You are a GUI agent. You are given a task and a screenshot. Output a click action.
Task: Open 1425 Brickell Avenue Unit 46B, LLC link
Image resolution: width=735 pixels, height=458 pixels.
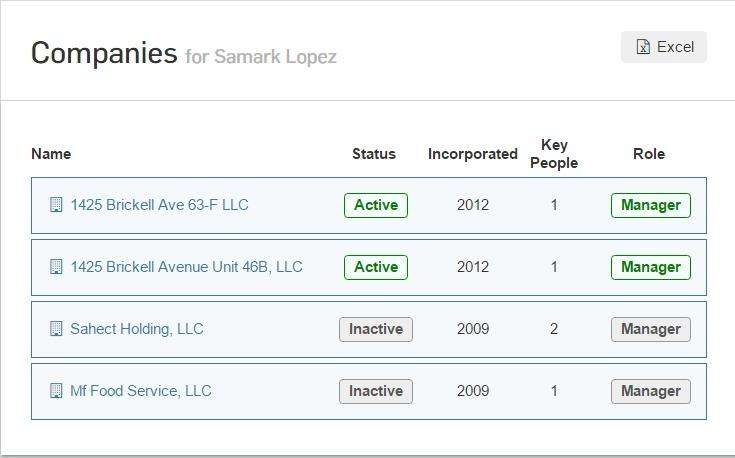[x=187, y=267]
